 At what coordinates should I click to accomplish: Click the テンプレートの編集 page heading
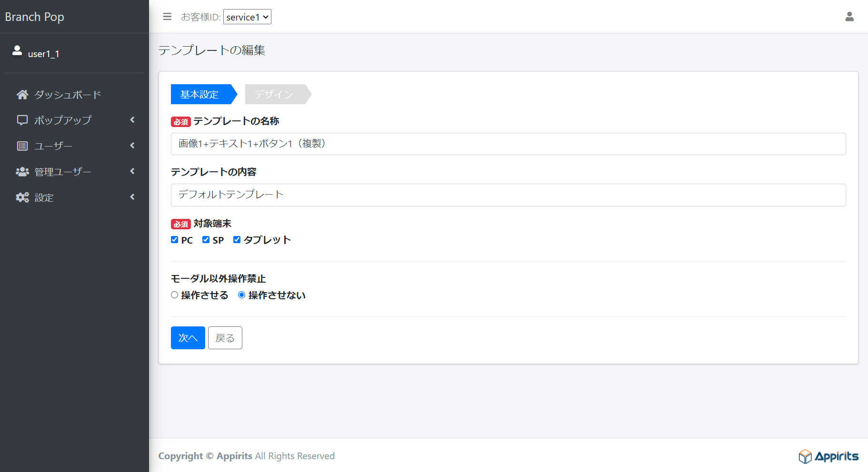(212, 50)
